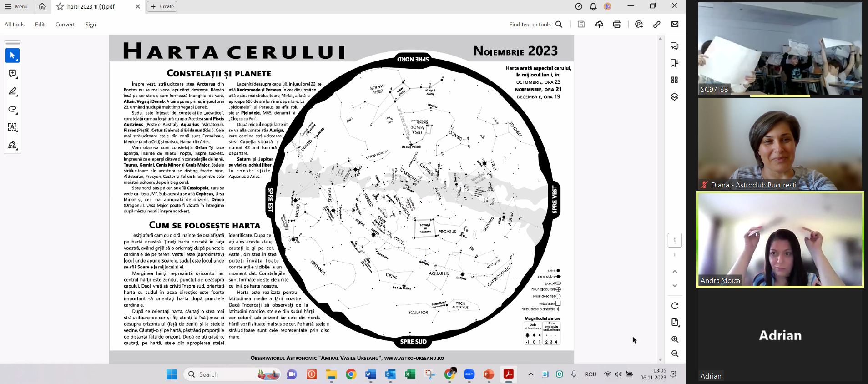Viewport: 868px width, 384px height.
Task: Rotate the page view clockwise
Action: point(675,306)
